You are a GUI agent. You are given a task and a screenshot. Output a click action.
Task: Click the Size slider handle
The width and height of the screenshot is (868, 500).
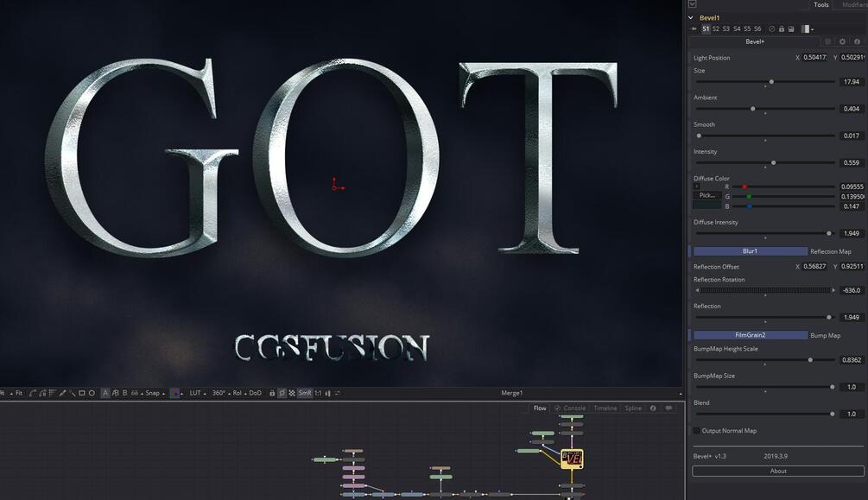tap(771, 82)
